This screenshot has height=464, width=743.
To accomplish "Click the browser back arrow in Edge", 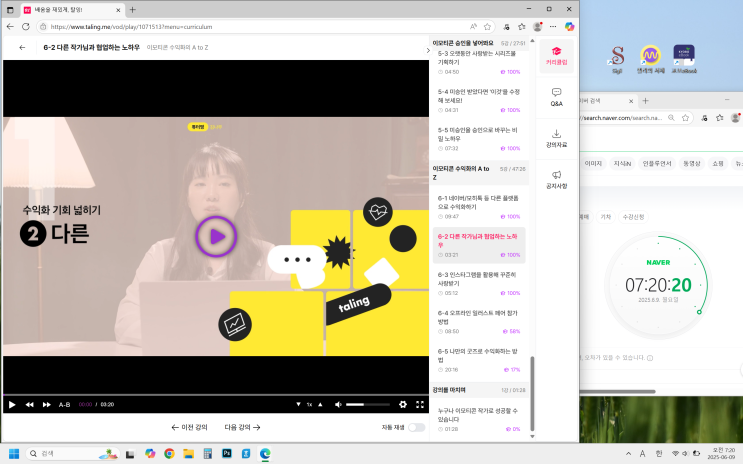I will pos(10,27).
